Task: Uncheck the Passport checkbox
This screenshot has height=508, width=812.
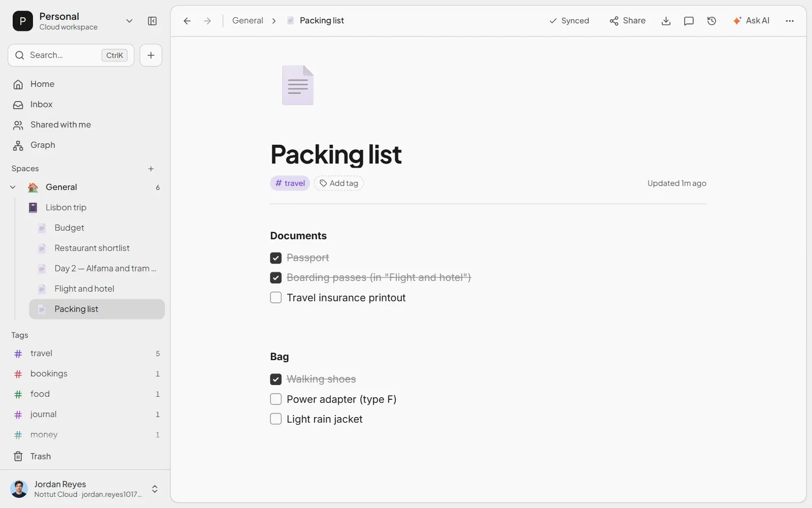Action: coord(276,258)
